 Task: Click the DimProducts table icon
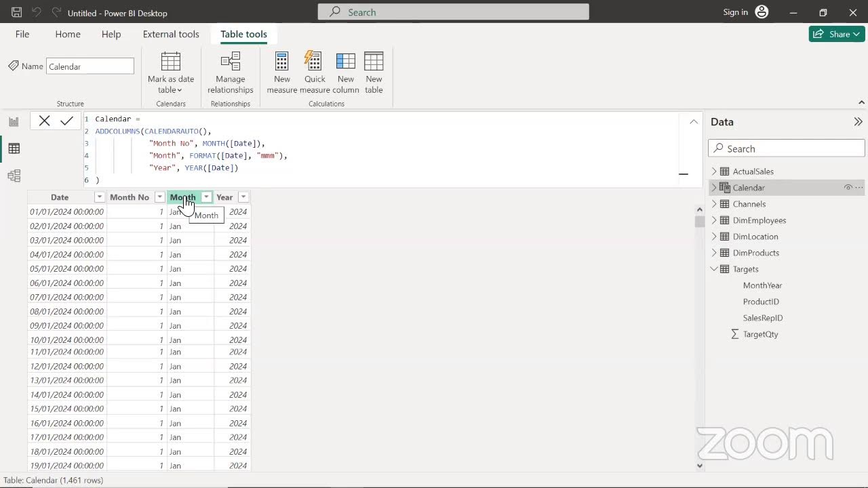724,253
